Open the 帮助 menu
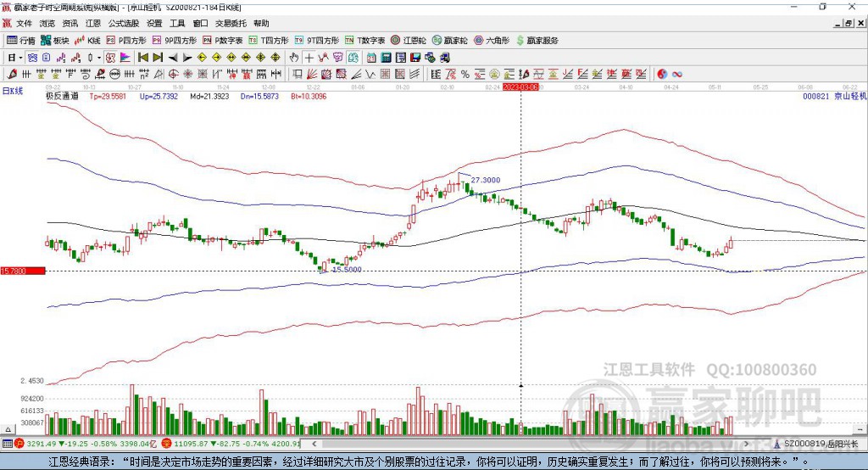Viewport: 868px width, 470px height. click(261, 23)
